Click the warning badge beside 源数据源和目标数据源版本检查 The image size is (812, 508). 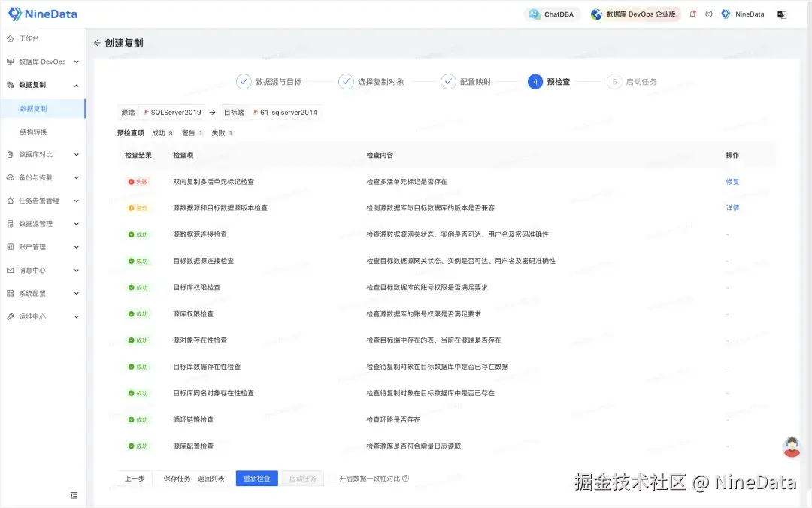(139, 207)
